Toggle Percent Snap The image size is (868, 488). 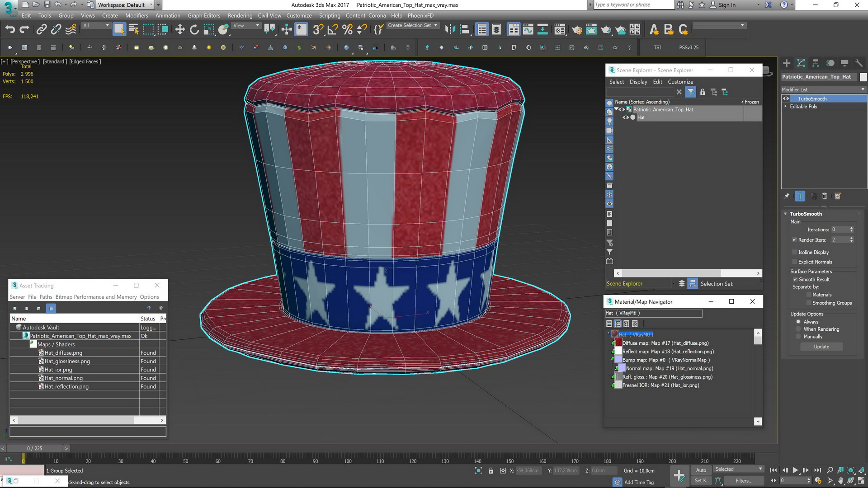(x=347, y=30)
